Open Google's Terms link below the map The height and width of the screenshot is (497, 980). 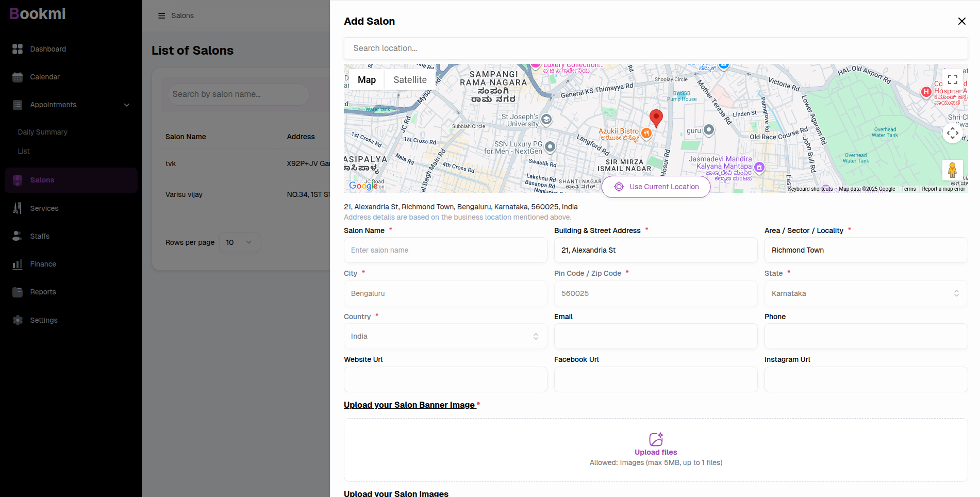tap(909, 189)
